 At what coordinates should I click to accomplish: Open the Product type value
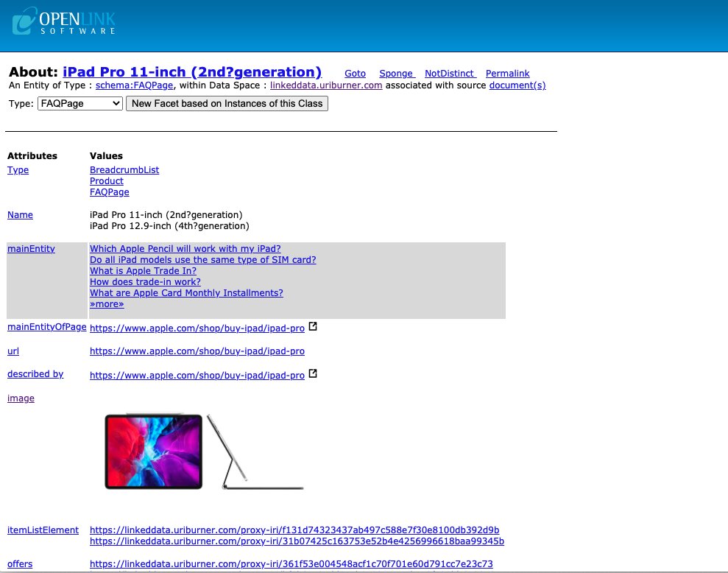coord(106,180)
